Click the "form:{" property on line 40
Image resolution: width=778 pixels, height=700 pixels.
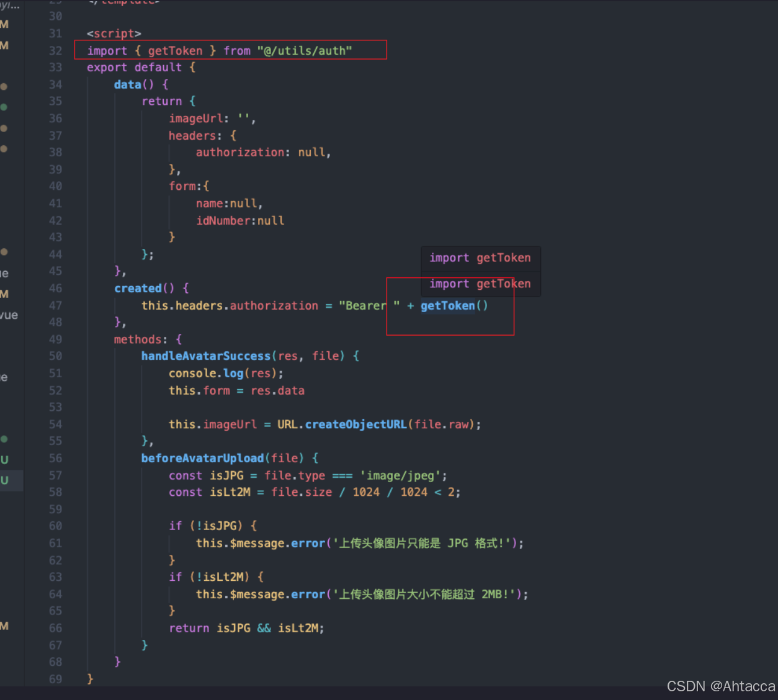point(189,186)
